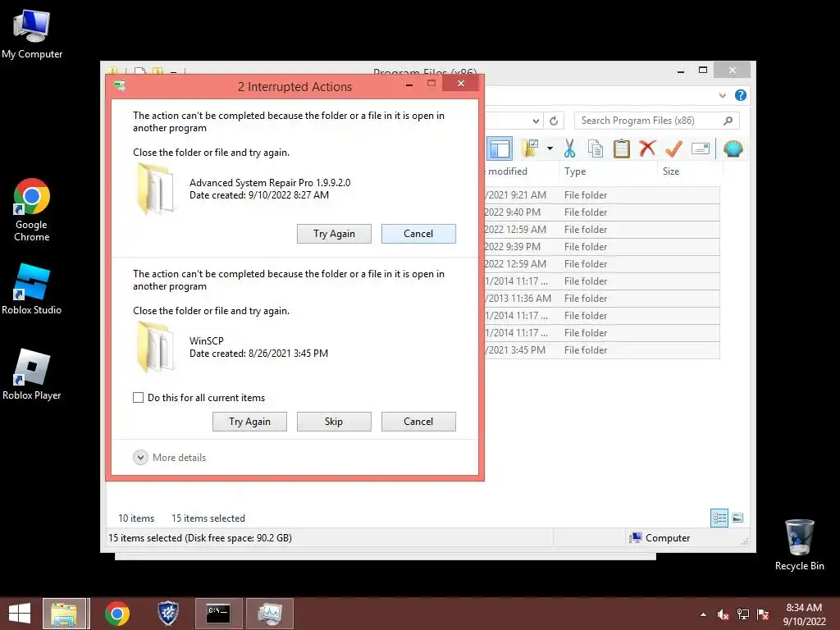Screen dimensions: 840x630
Task: Minimize the Interrupted Actions dialog
Action: pyautogui.click(x=409, y=84)
